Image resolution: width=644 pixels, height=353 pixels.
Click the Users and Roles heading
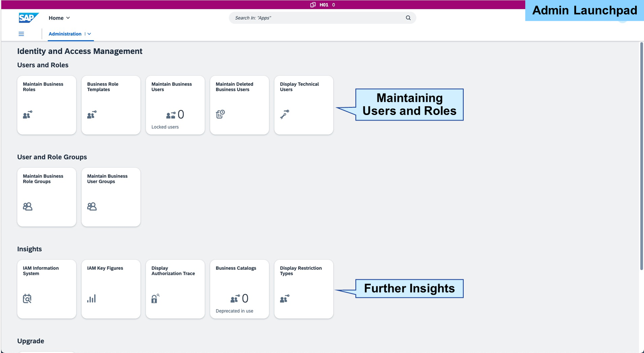(43, 65)
